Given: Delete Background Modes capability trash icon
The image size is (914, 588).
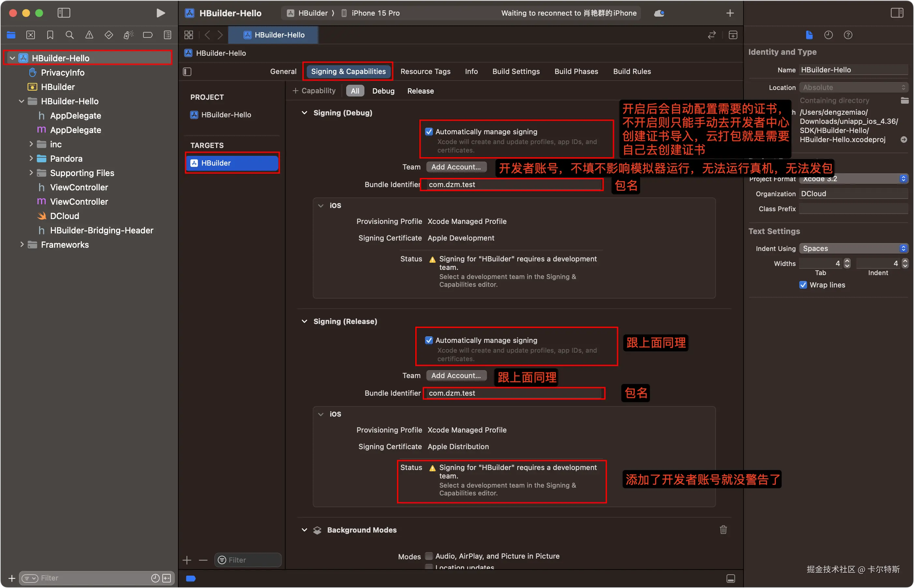Looking at the screenshot, I should [x=723, y=530].
